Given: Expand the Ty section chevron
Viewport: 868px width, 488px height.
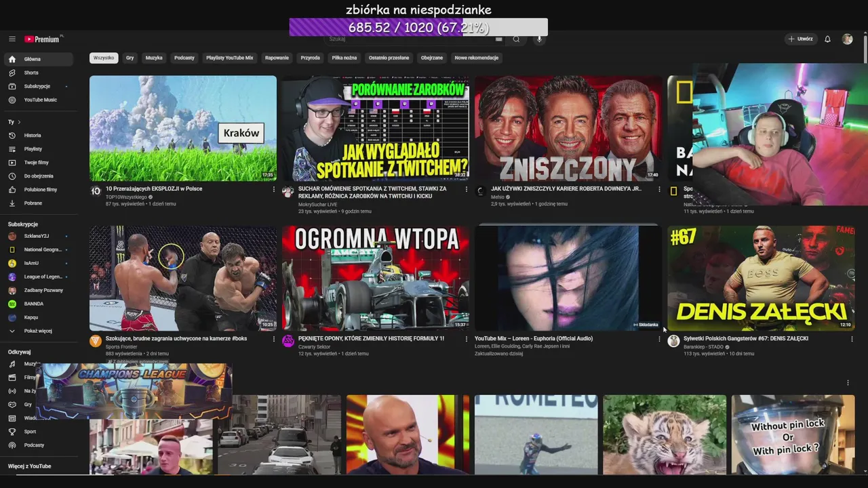Looking at the screenshot, I should (19, 122).
